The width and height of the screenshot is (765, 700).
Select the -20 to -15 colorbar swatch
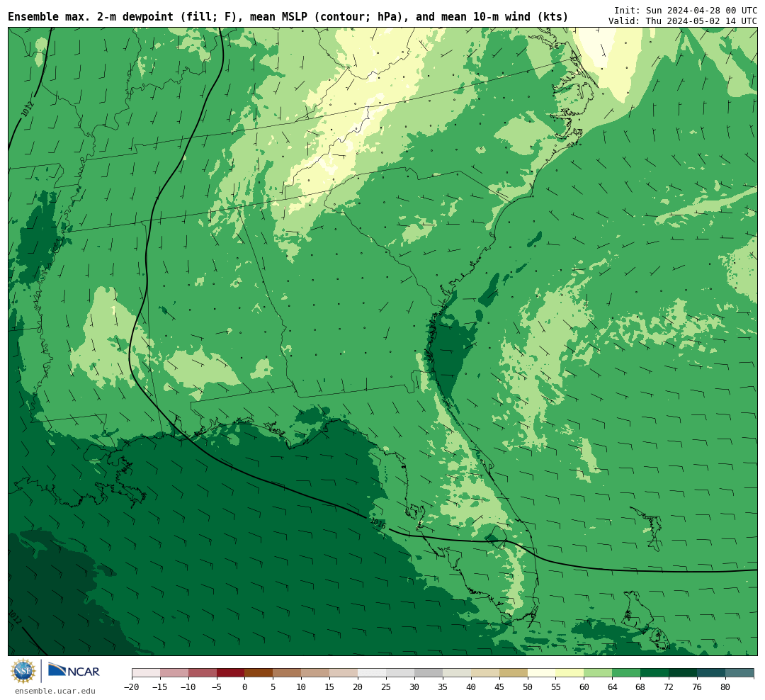coord(146,673)
